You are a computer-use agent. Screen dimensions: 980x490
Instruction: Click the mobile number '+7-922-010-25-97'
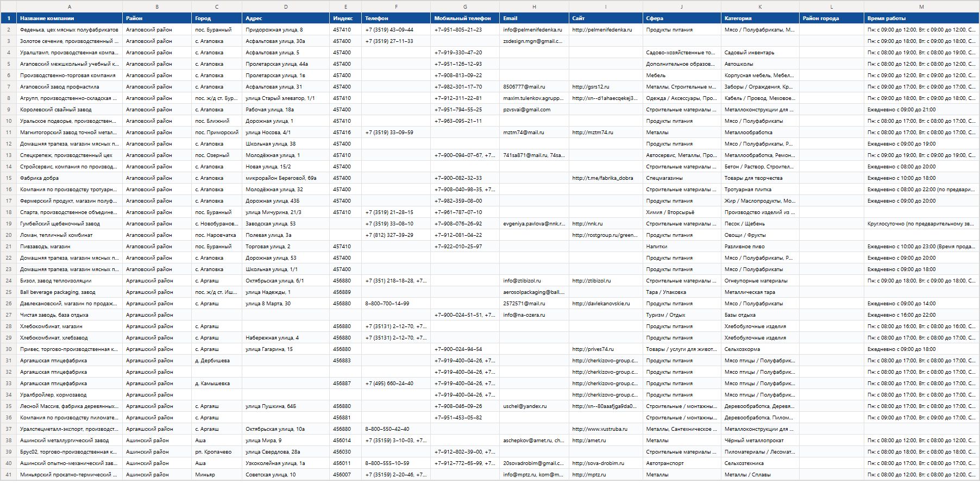point(465,247)
